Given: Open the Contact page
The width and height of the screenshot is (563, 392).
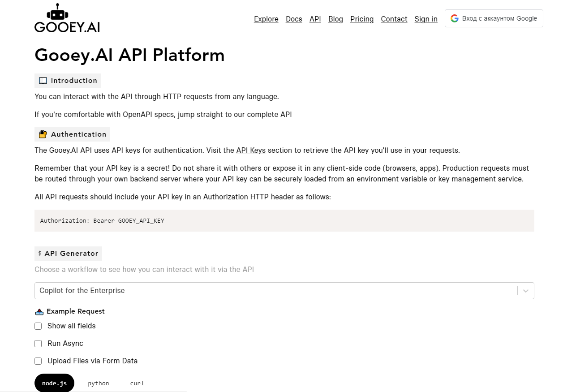Looking at the screenshot, I should coord(394,19).
